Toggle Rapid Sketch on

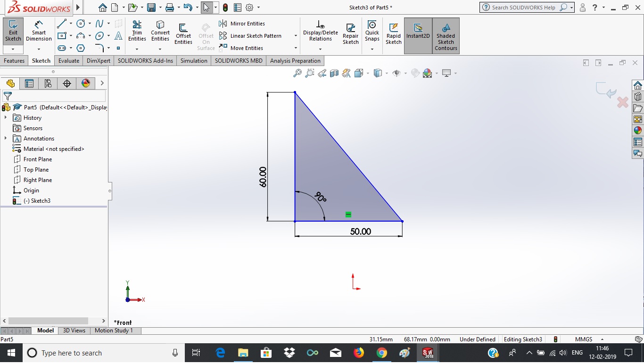pos(394,34)
